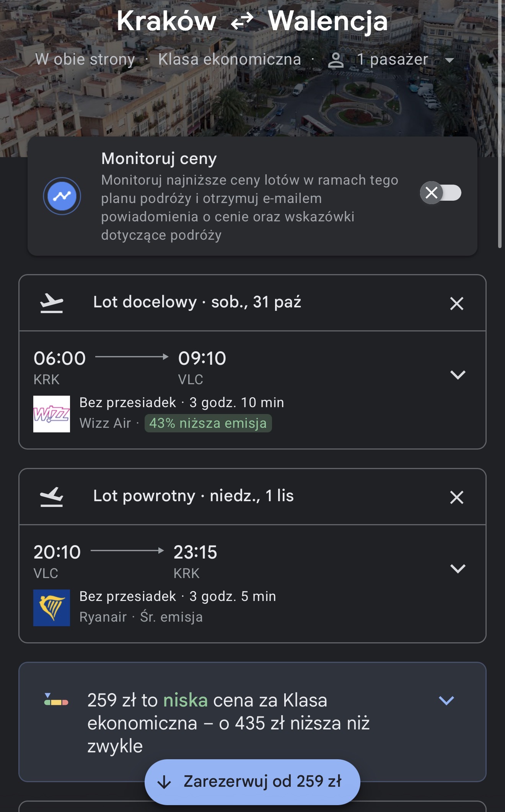The image size is (505, 812).
Task: Expand Wizz Air flight details chevron
Action: tap(458, 375)
